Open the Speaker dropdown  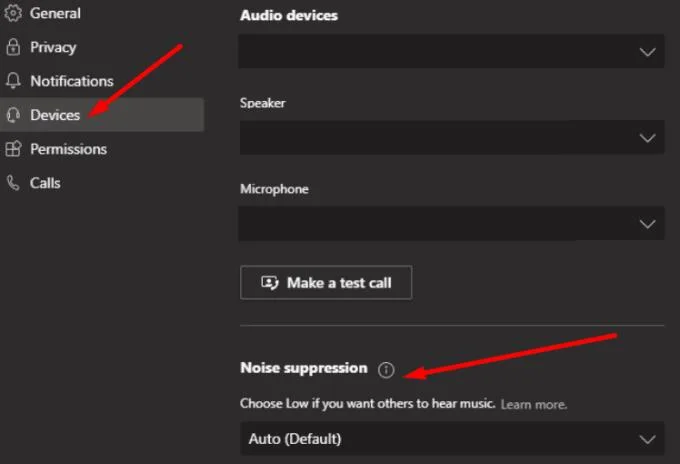pos(451,137)
